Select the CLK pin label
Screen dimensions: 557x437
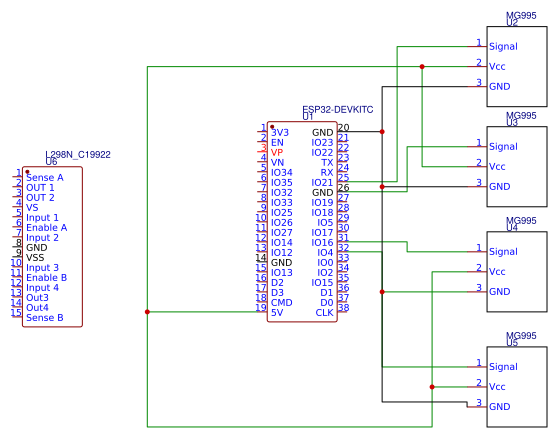[x=324, y=313]
